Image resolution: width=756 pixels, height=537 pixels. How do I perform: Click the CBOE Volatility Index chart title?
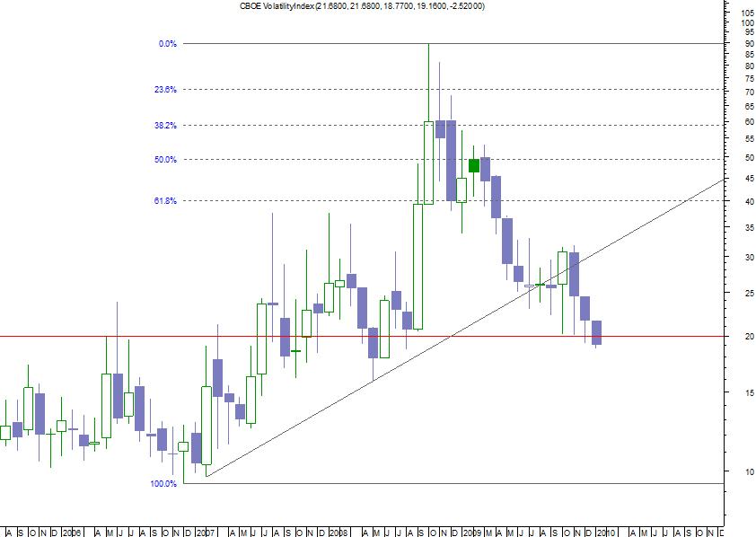coord(362,6)
